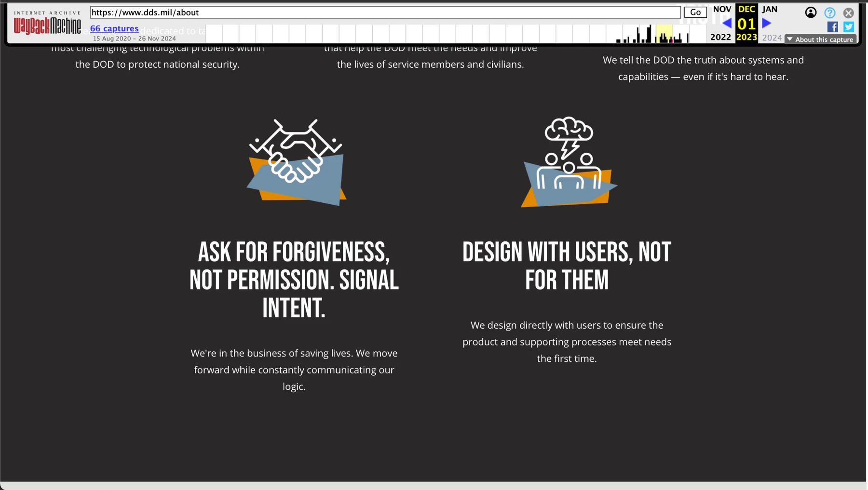Click the highlighted 2023 sparkline segment
This screenshot has height=490, width=868.
(x=664, y=34)
